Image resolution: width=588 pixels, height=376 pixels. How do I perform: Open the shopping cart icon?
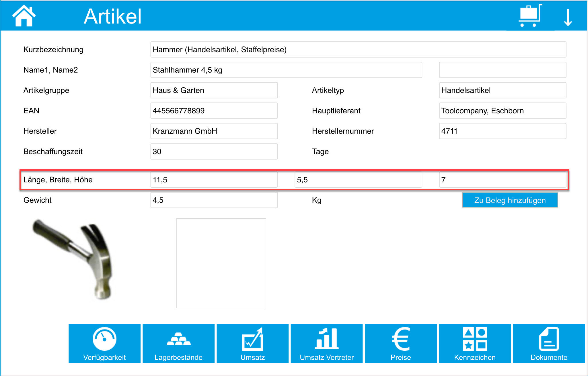530,16
